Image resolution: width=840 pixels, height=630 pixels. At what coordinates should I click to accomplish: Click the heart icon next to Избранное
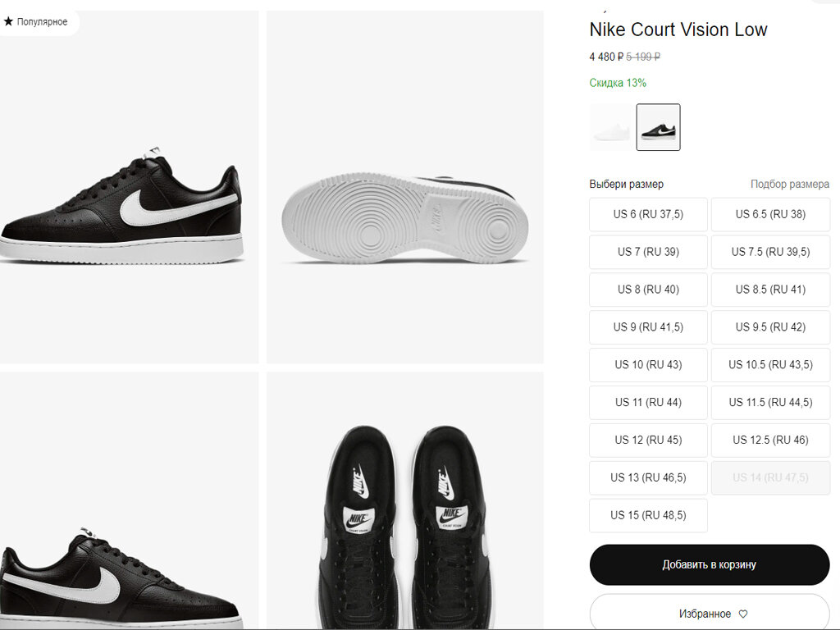click(x=742, y=613)
